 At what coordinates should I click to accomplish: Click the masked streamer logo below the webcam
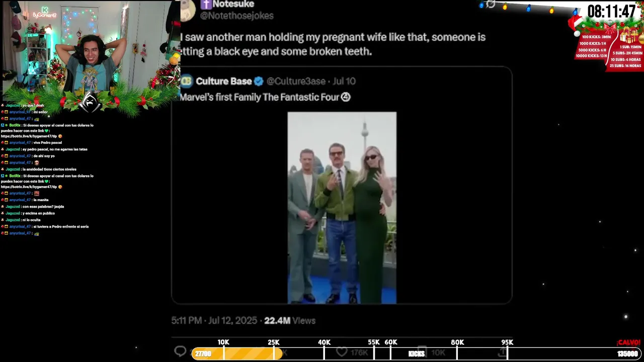[x=90, y=103]
